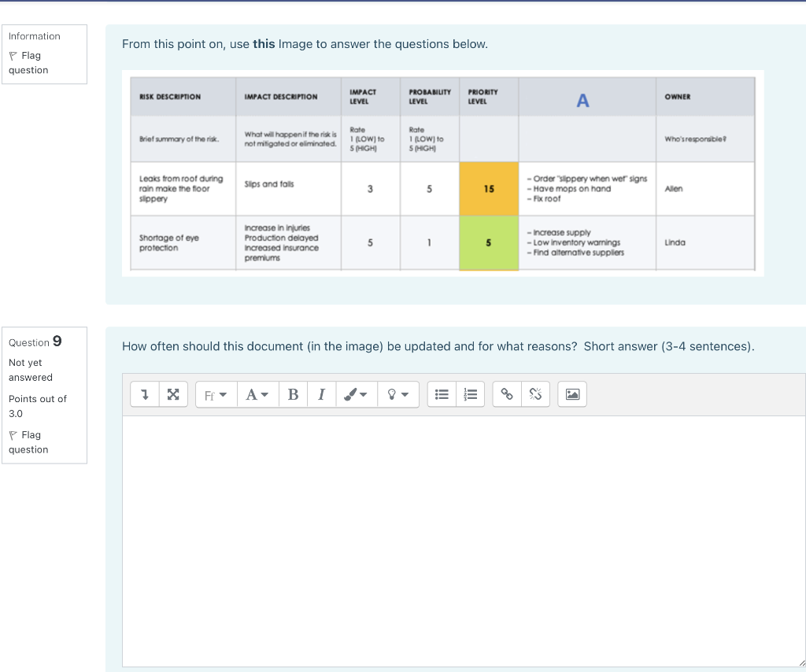Apply italic formatting

[x=321, y=394]
